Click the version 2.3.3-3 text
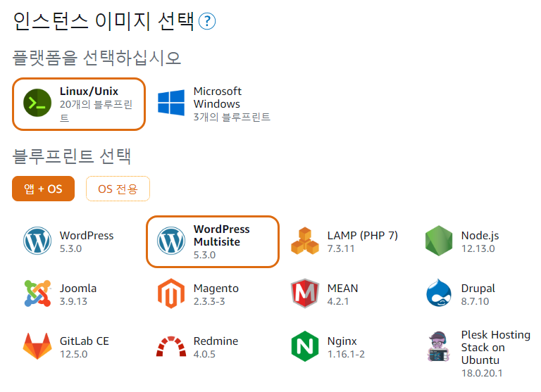 [x=209, y=301]
